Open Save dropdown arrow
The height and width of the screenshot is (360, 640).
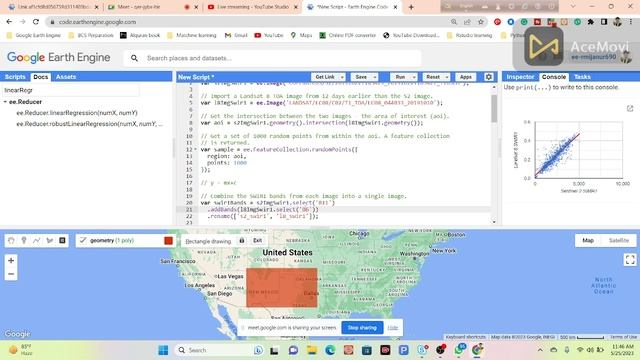point(375,77)
